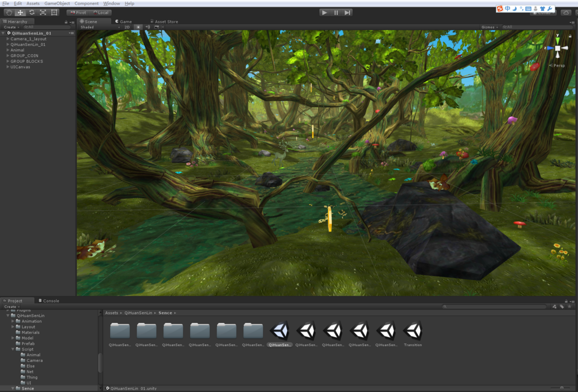
Task: Select the Hand tool in the toolbar
Action: pos(9,13)
